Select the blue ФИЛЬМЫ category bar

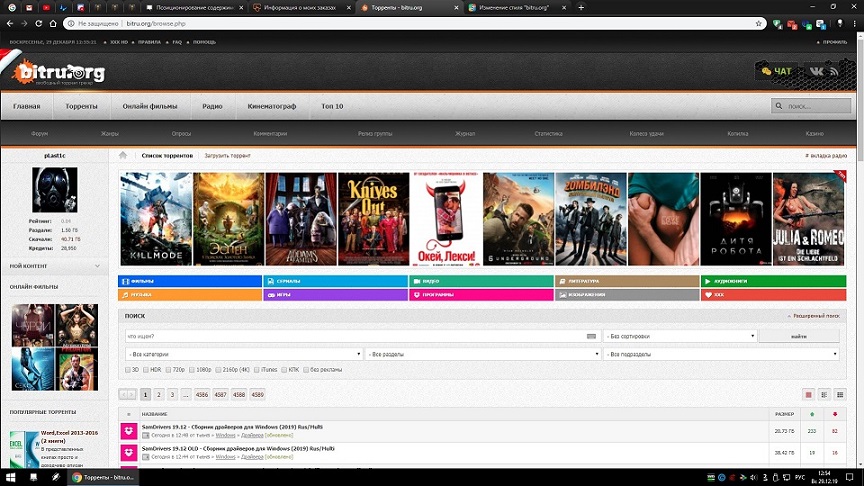click(190, 281)
